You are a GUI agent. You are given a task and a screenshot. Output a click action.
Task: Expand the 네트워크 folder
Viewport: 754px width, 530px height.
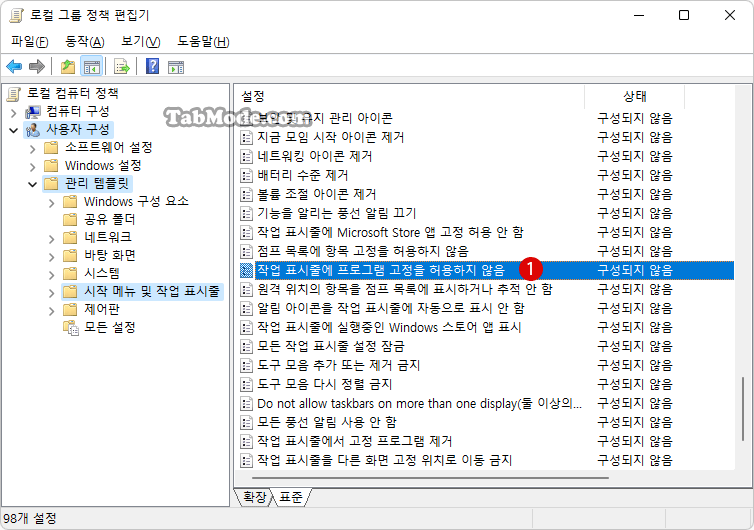point(51,238)
